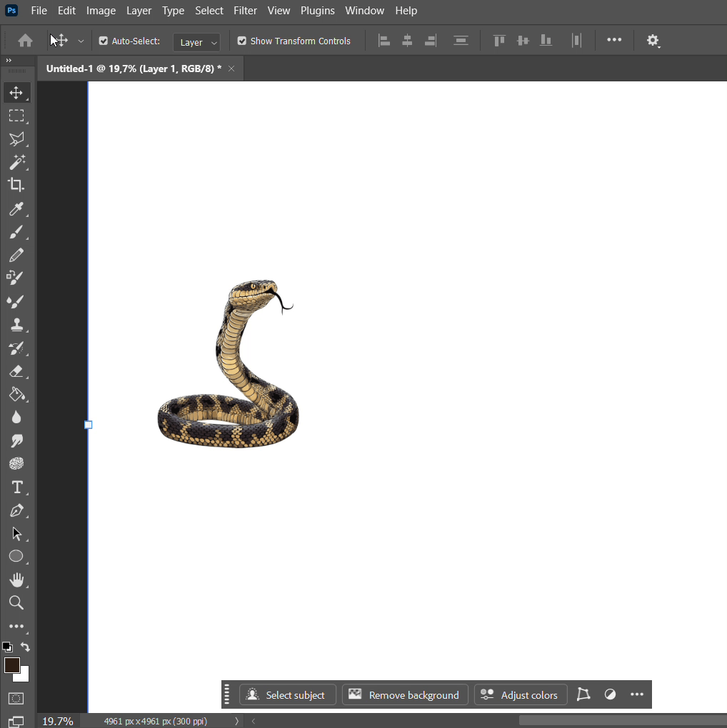Select the Hand tool
The height and width of the screenshot is (728, 727).
pyautogui.click(x=16, y=580)
